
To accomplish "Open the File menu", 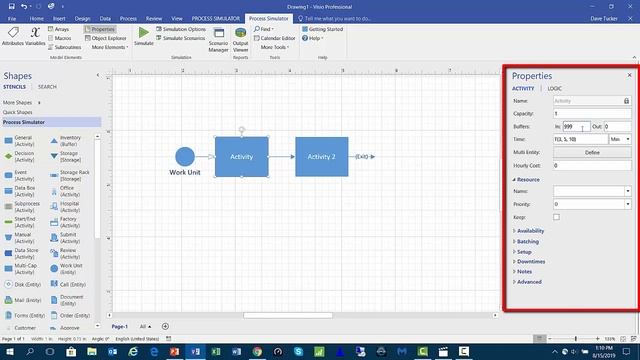I will [12, 18].
